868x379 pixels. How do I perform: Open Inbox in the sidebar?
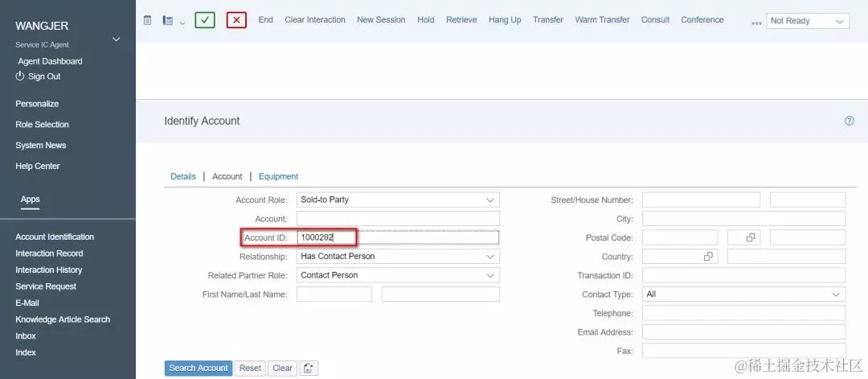pos(26,336)
